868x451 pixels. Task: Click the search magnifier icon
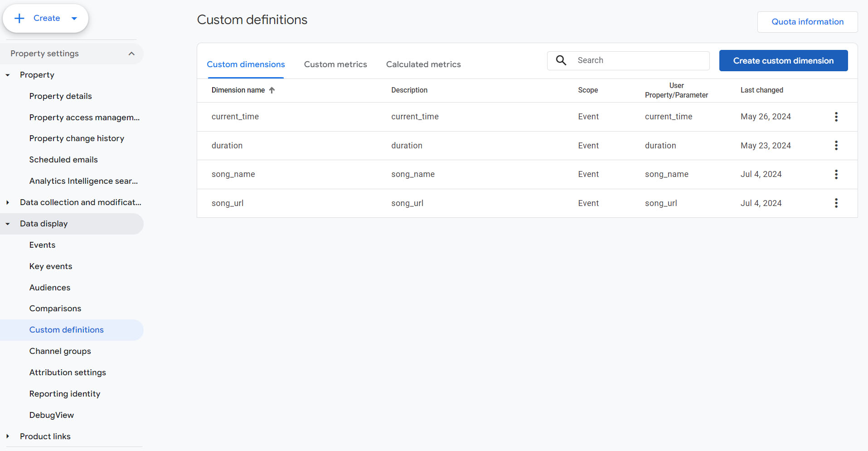561,60
